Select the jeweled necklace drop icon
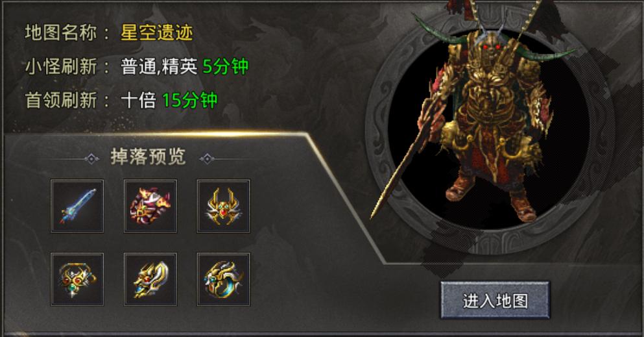This screenshot has height=337, width=644. tap(77, 279)
